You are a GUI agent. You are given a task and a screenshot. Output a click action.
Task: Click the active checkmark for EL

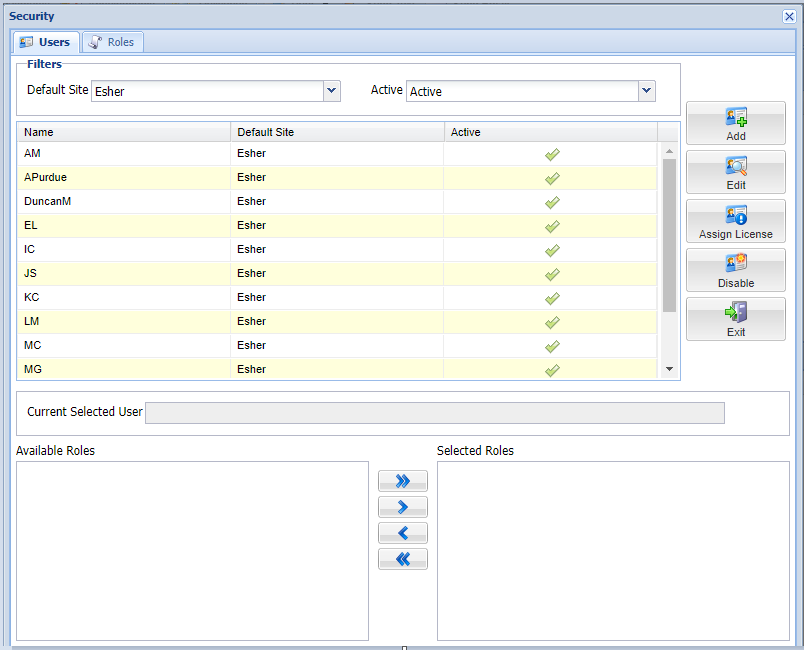click(552, 226)
